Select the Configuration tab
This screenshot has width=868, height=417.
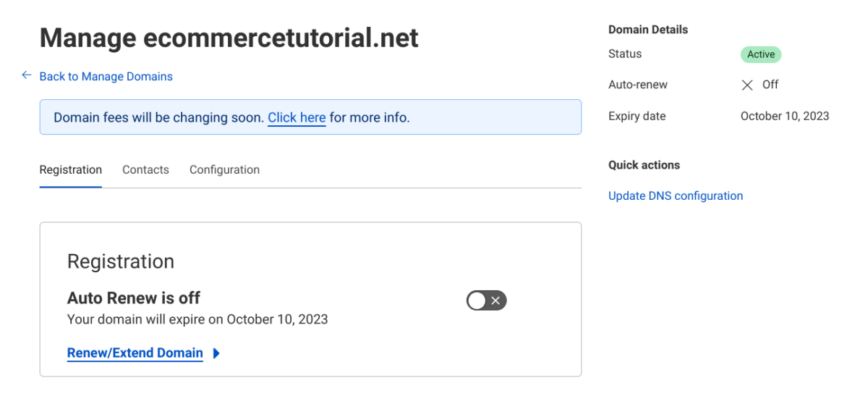[224, 170]
